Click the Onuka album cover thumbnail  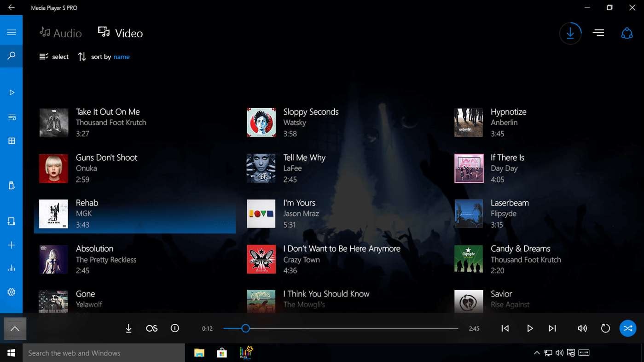pos(53,168)
